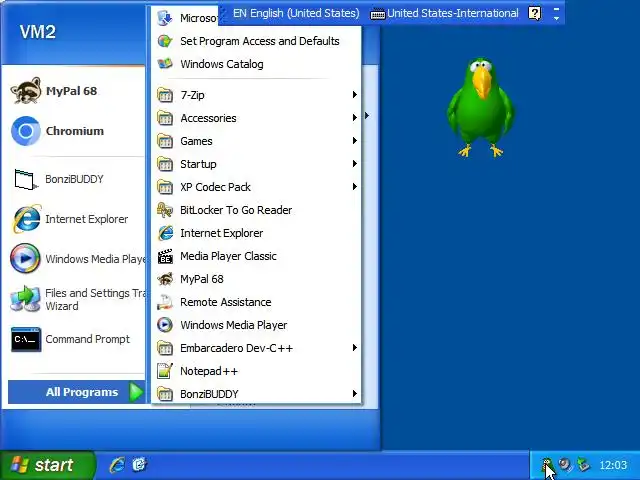Open Files and Settings Transfer Wizard icon
The height and width of the screenshot is (480, 640).
click(25, 299)
